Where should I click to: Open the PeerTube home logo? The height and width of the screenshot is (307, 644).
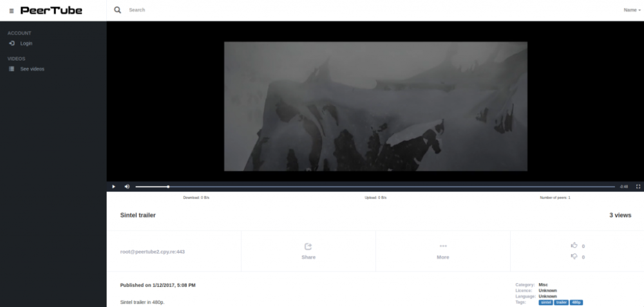52,10
